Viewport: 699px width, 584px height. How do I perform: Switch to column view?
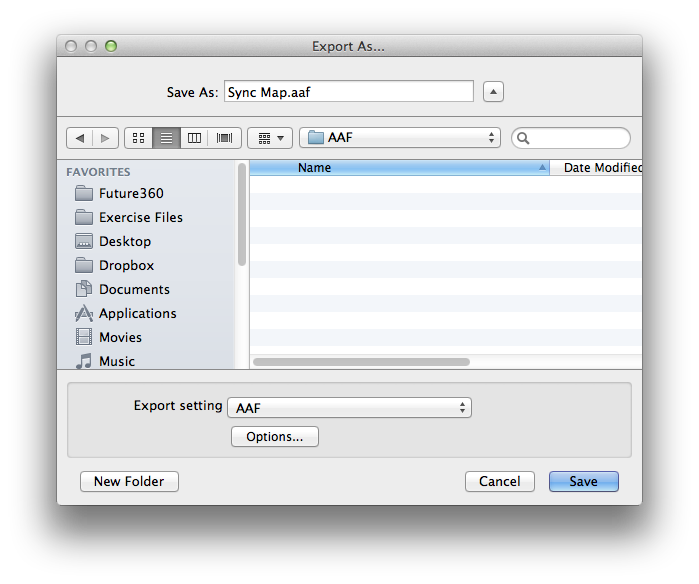(194, 138)
